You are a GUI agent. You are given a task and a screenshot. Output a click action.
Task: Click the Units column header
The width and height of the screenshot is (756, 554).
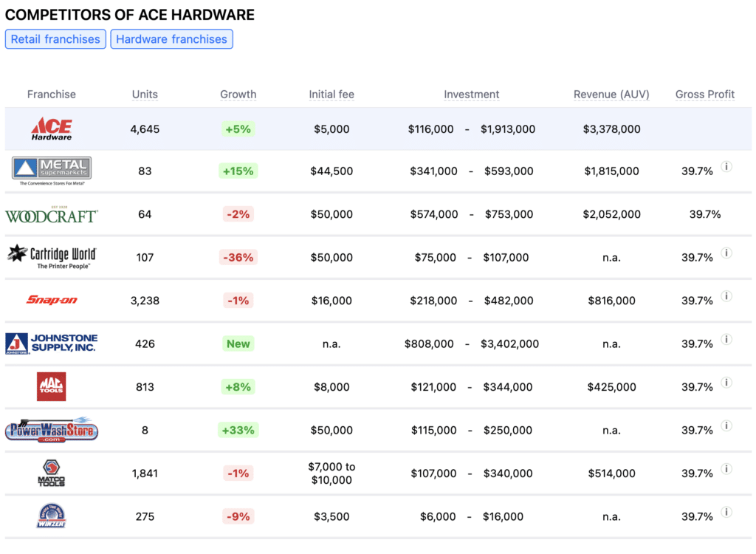pos(145,94)
